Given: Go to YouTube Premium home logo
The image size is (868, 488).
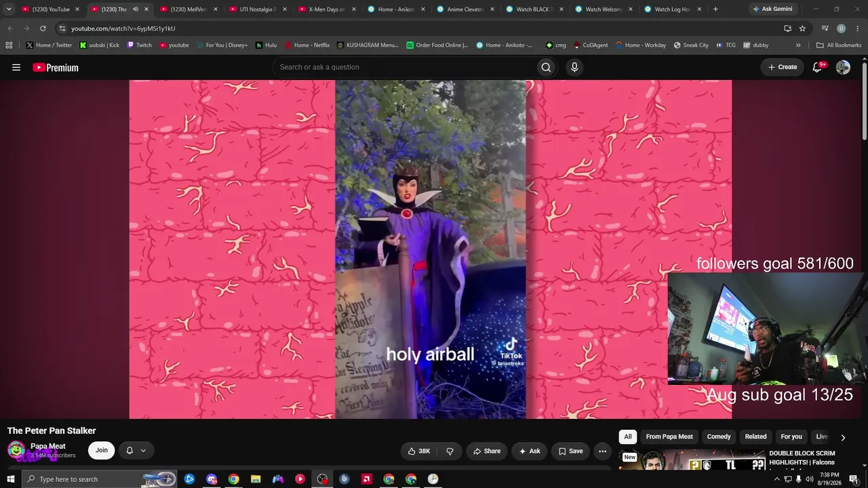Looking at the screenshot, I should (x=56, y=67).
